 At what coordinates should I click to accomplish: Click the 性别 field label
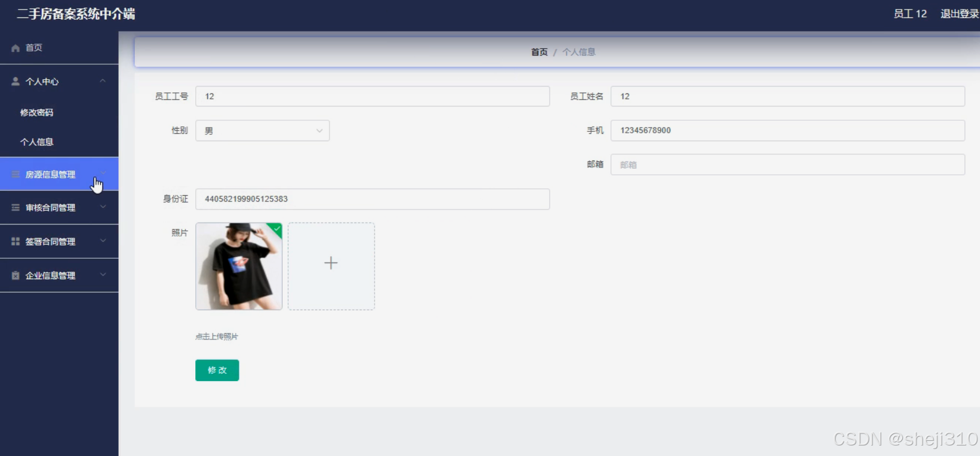[180, 130]
